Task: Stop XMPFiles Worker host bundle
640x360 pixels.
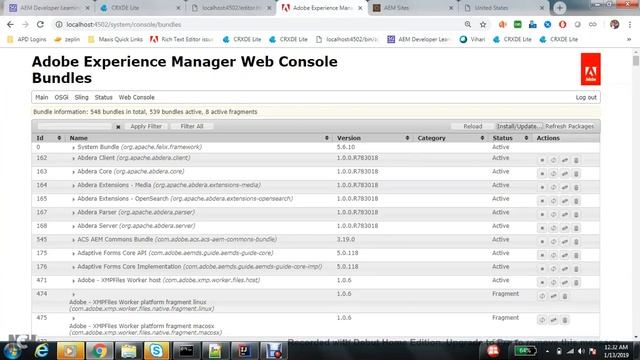Action: (x=542, y=282)
